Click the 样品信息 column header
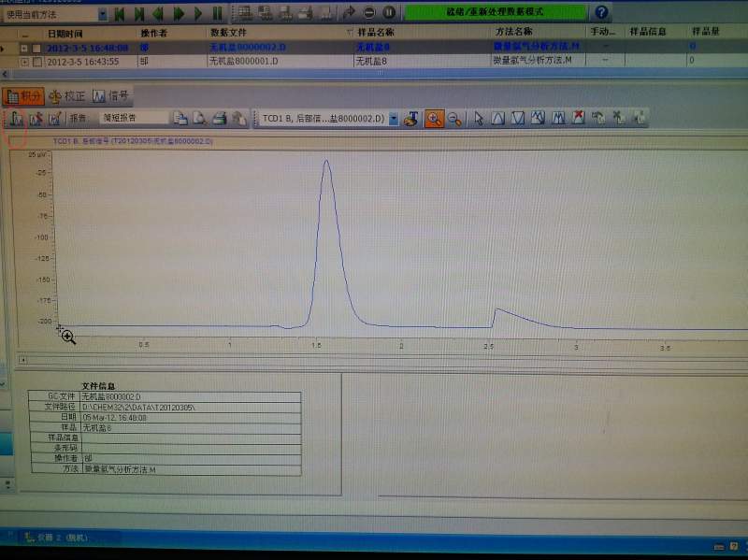Image resolution: width=748 pixels, height=560 pixels. tap(647, 32)
